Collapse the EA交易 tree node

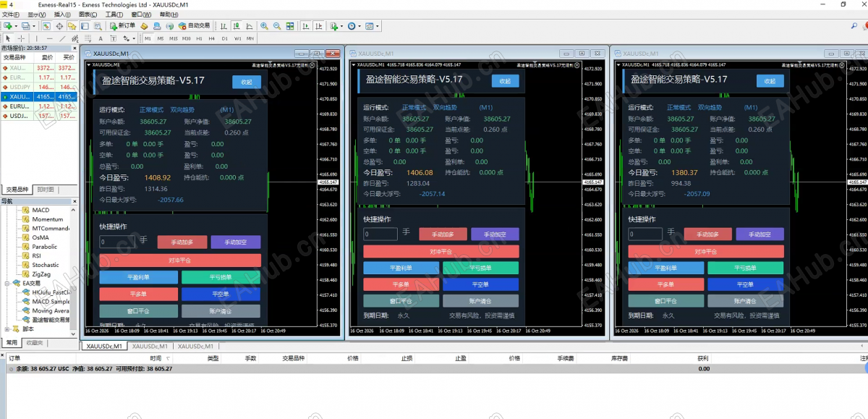click(7, 283)
